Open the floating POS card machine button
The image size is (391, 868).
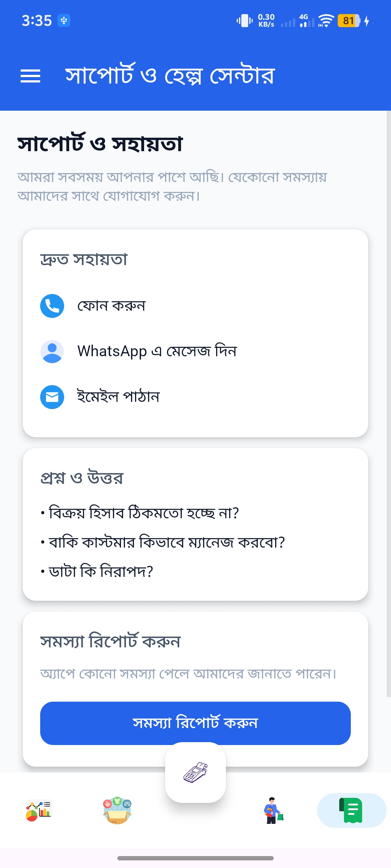(195, 773)
